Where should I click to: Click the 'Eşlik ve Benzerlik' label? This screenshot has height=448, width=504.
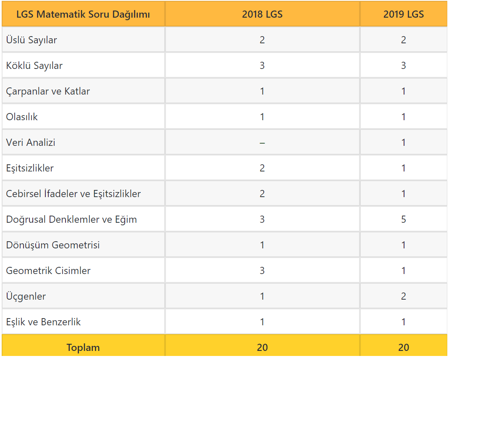coord(43,322)
